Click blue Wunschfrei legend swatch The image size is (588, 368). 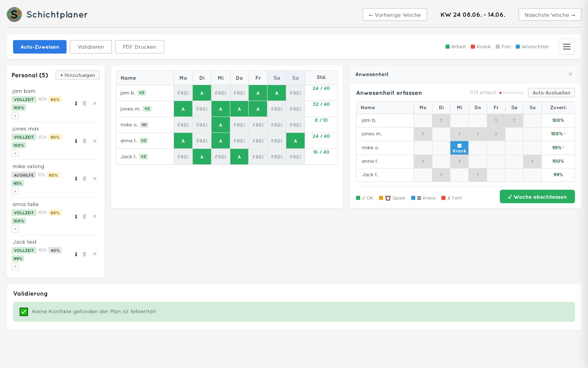point(518,47)
